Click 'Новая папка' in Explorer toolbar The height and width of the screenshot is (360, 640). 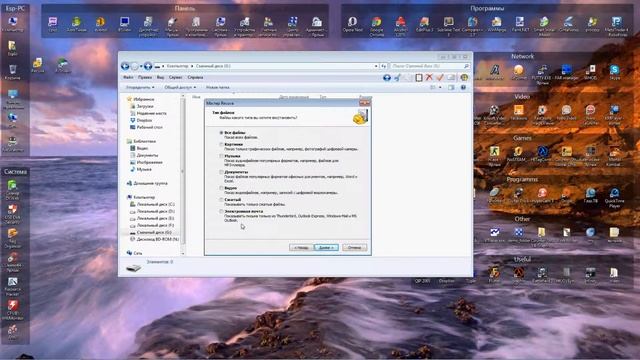(x=218, y=87)
